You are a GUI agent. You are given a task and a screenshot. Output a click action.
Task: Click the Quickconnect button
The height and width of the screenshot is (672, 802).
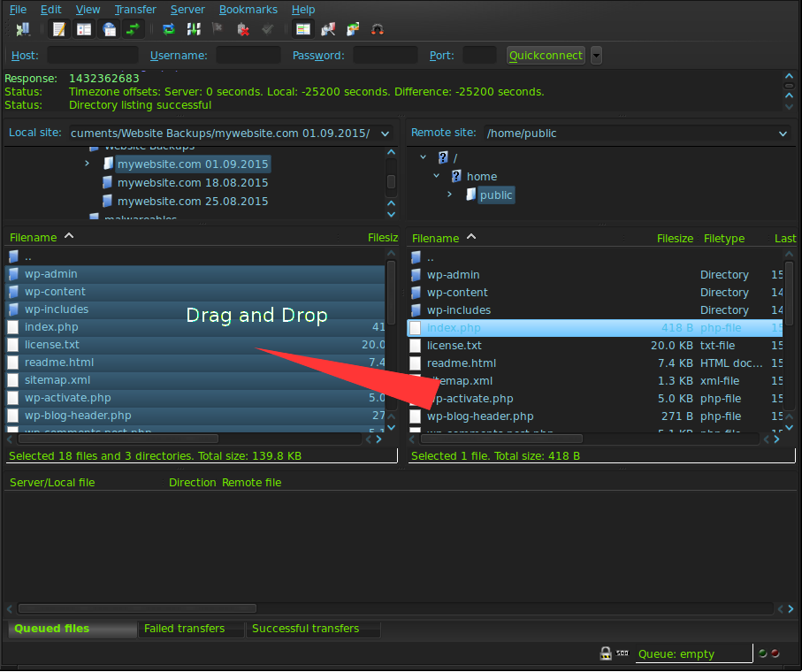[546, 56]
